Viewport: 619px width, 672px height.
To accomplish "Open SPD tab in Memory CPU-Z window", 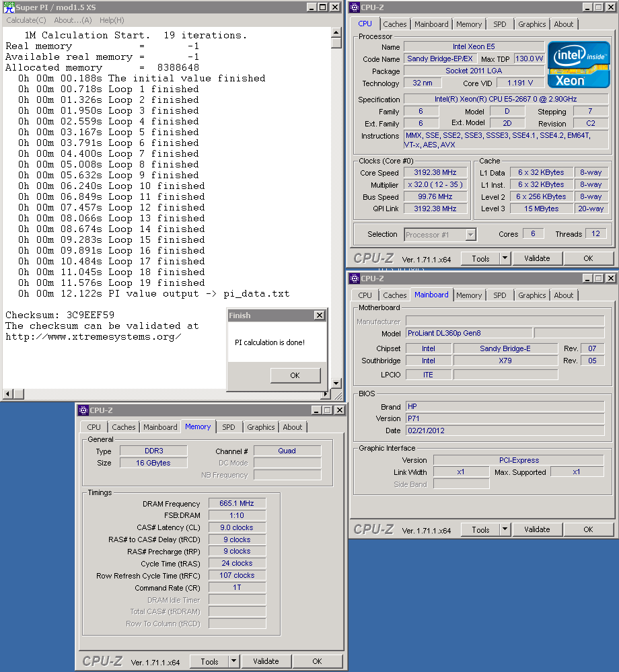I will (x=229, y=427).
